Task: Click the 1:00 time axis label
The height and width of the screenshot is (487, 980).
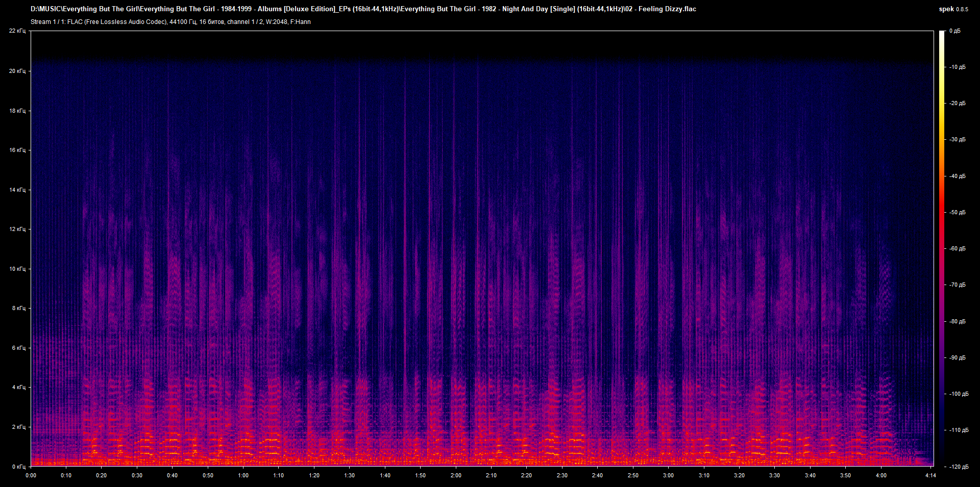Action: coord(243,475)
